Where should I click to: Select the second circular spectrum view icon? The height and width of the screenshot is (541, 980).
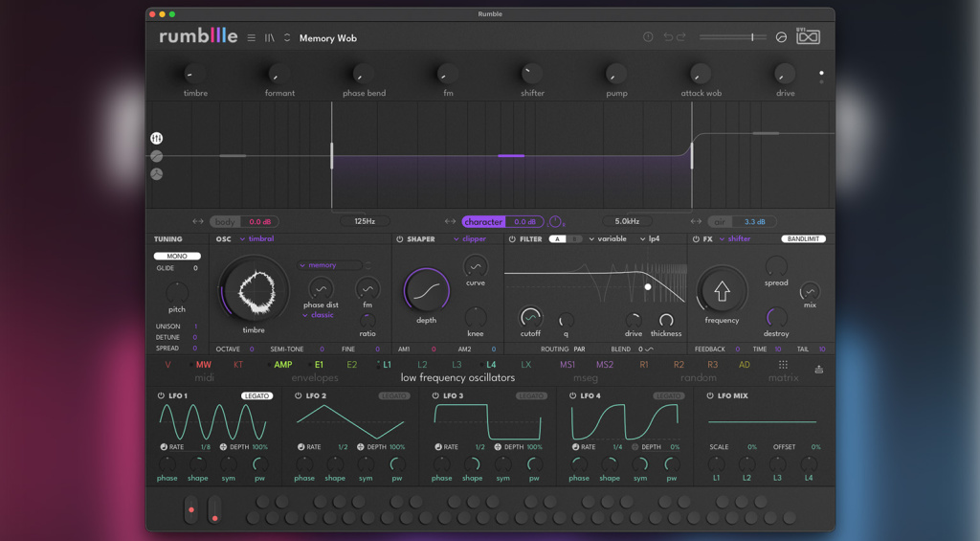pyautogui.click(x=156, y=156)
